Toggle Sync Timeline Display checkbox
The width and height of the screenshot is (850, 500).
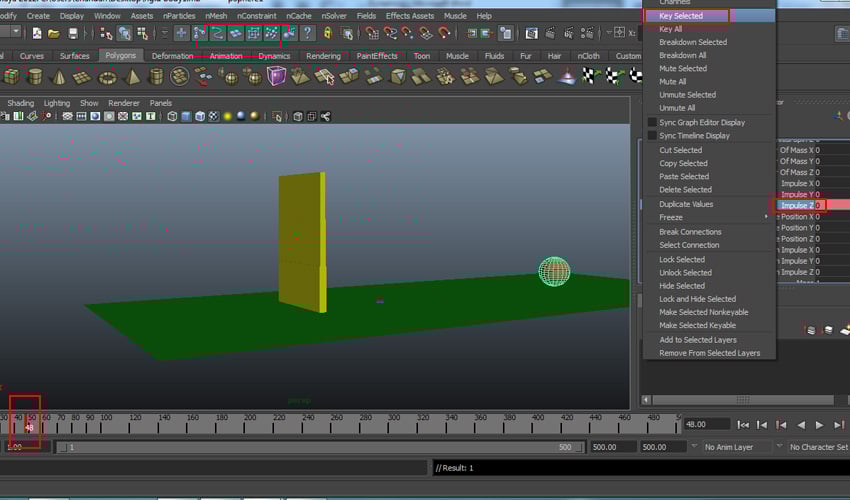(652, 136)
